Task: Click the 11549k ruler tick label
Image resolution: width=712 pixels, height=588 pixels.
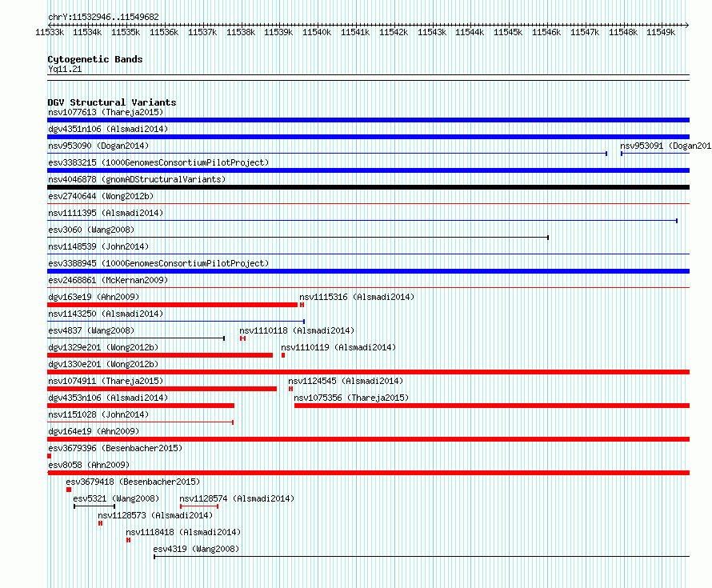Action: tap(661, 32)
